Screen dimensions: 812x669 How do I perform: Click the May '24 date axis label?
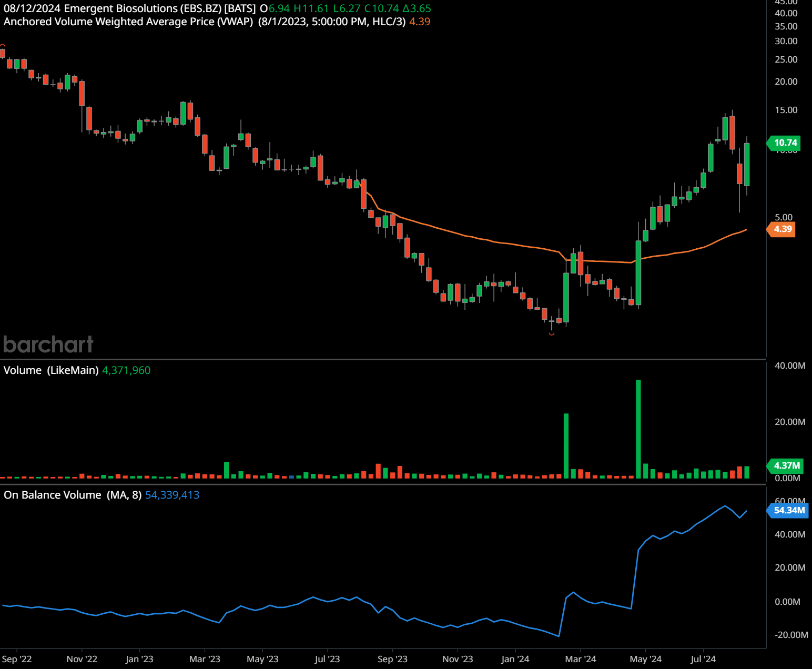(646, 659)
